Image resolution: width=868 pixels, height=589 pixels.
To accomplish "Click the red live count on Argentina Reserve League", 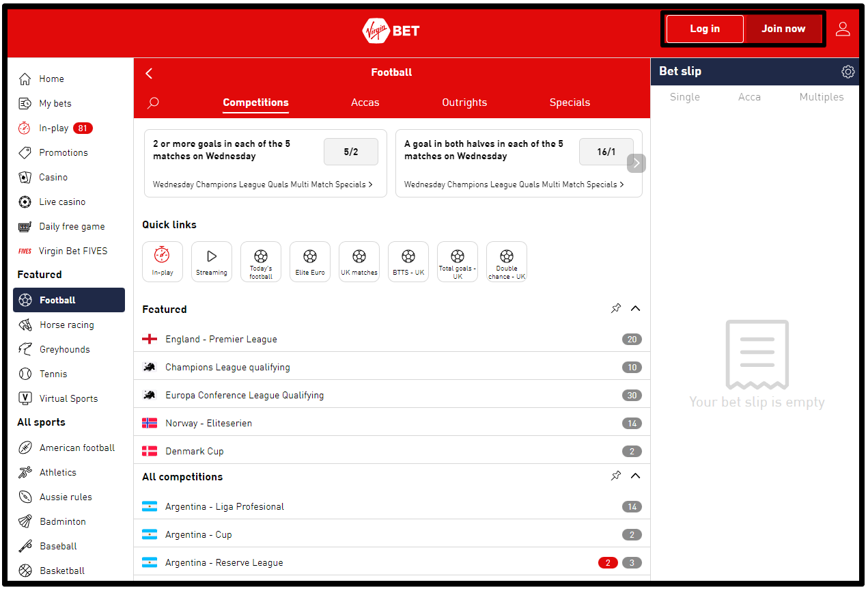I will tap(608, 563).
